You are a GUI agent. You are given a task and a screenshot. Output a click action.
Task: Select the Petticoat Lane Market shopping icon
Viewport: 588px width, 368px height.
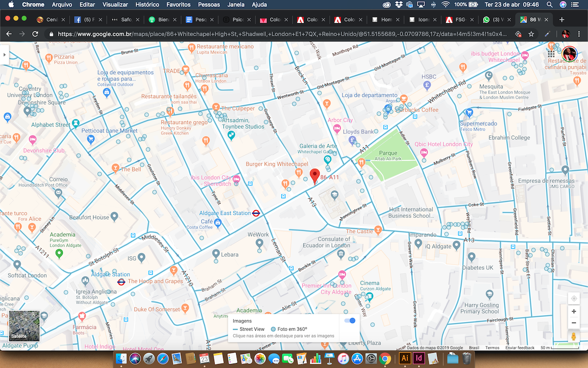[91, 139]
